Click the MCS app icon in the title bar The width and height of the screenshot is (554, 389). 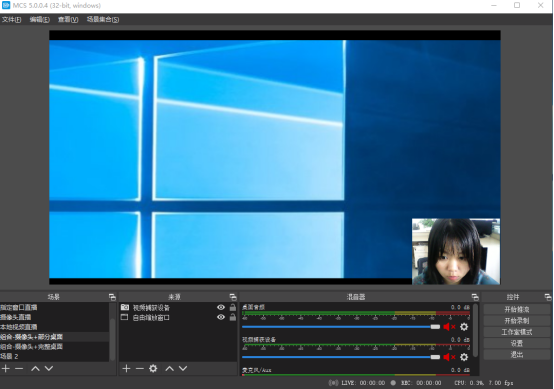tap(6, 5)
